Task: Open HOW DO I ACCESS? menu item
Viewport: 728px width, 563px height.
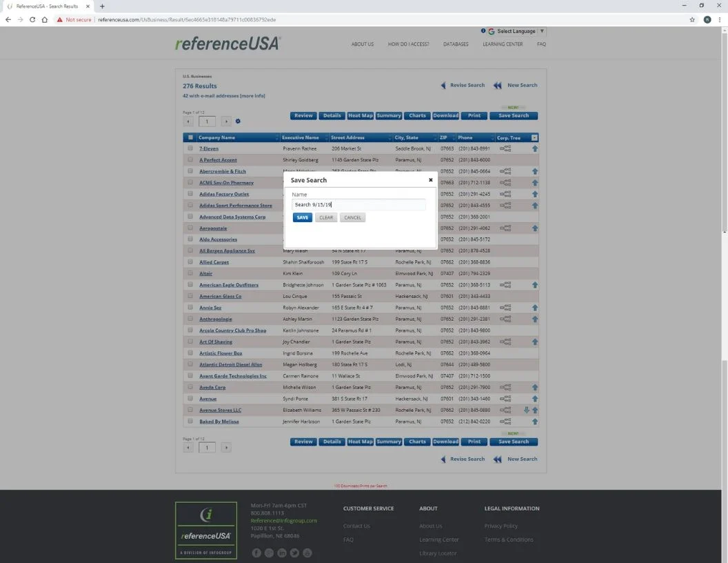Action: pyautogui.click(x=409, y=44)
